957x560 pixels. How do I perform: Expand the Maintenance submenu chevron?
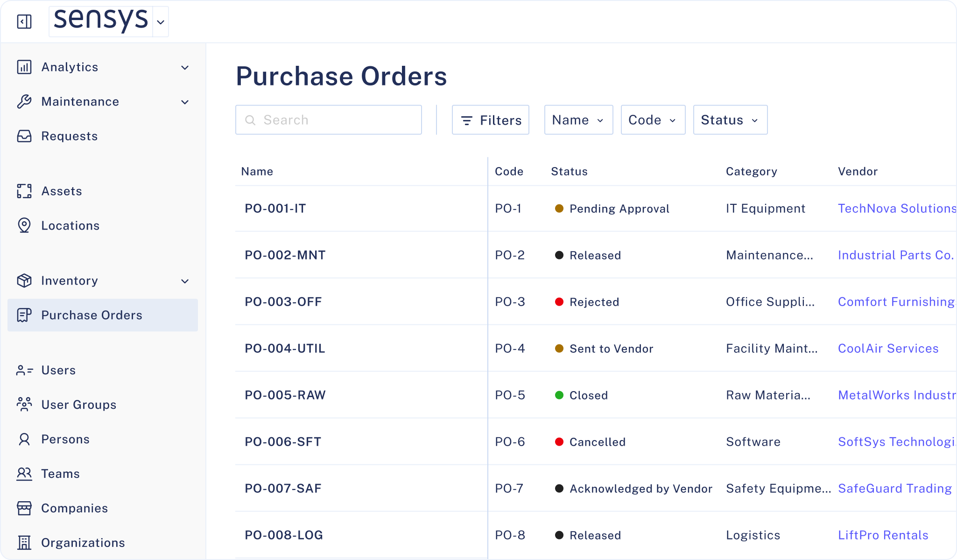pos(185,102)
